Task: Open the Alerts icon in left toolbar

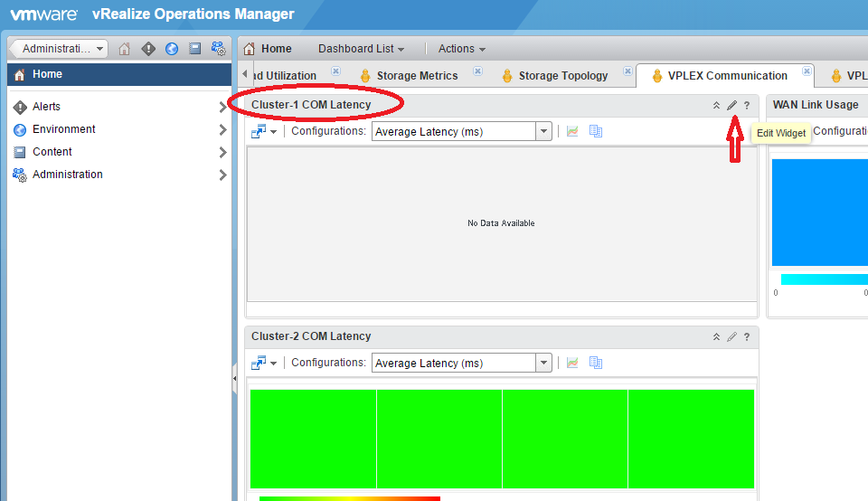Action: pos(148,49)
